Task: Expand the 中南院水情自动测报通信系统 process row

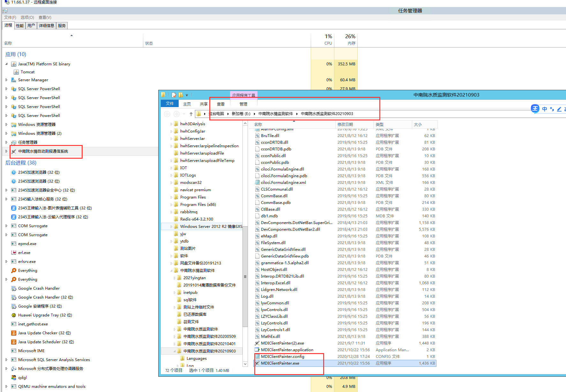Action: click(x=6, y=151)
